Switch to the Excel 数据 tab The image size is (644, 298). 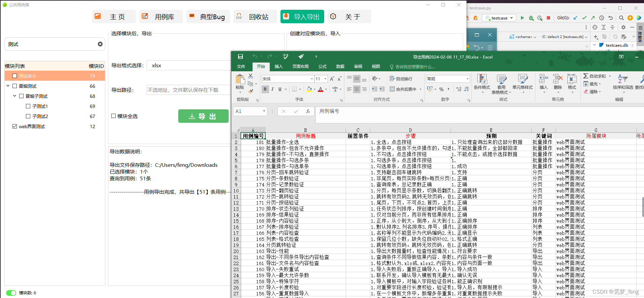click(x=340, y=67)
